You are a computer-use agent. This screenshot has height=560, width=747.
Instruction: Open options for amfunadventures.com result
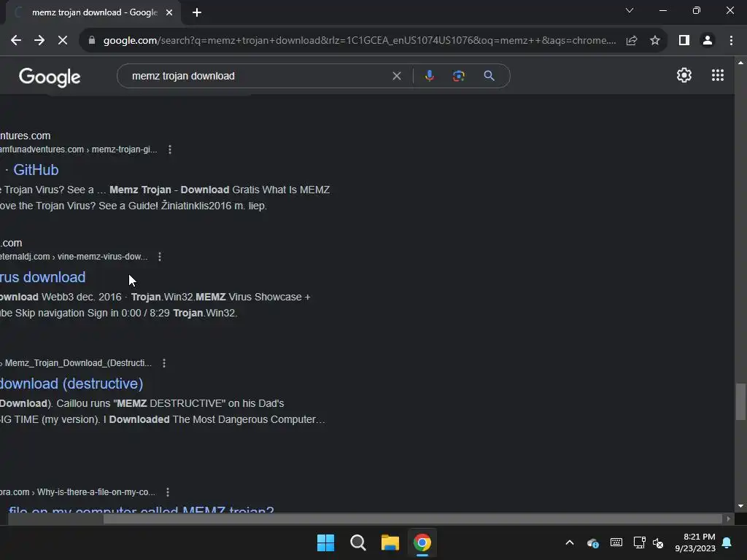click(169, 149)
